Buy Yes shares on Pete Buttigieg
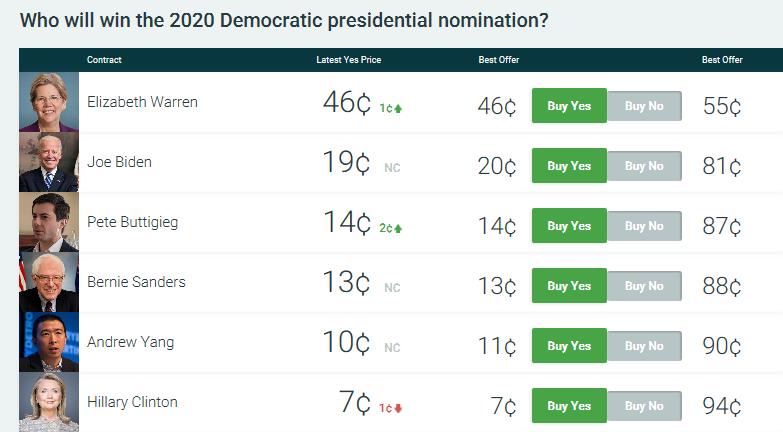The image size is (783, 432). tap(569, 226)
